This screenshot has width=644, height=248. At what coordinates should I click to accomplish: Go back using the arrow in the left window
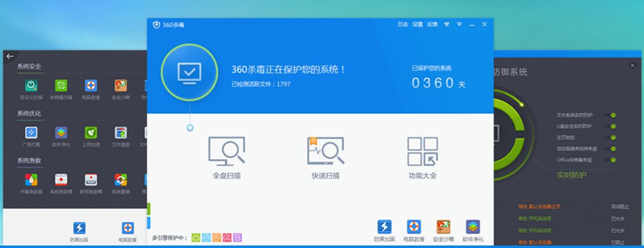(x=10, y=56)
